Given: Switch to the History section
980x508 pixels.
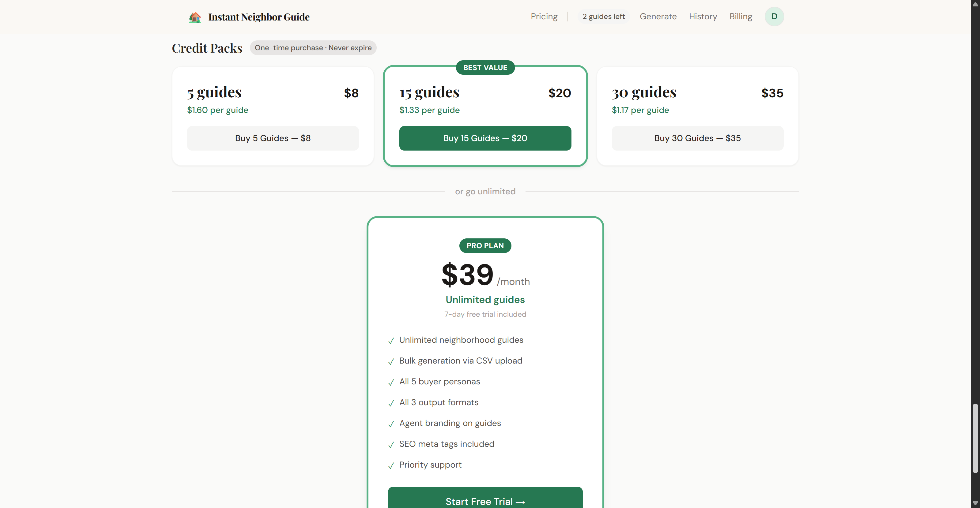Looking at the screenshot, I should tap(703, 16).
